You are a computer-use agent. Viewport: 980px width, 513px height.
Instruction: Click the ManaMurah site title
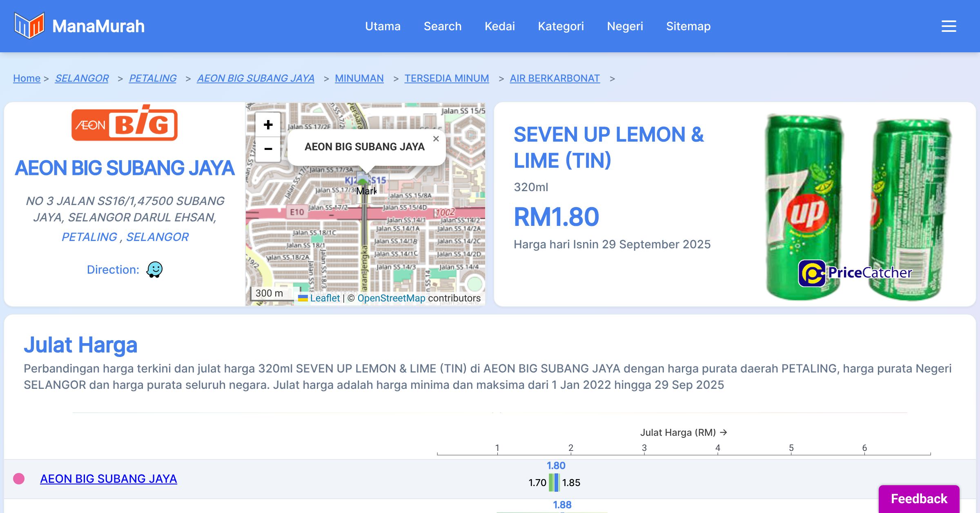coord(98,26)
